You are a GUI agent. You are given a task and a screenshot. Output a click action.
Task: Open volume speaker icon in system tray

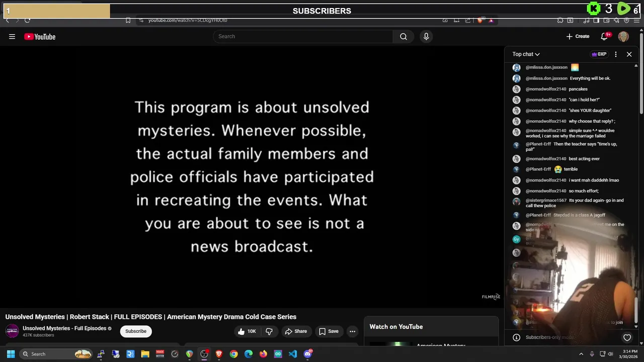[610, 354]
